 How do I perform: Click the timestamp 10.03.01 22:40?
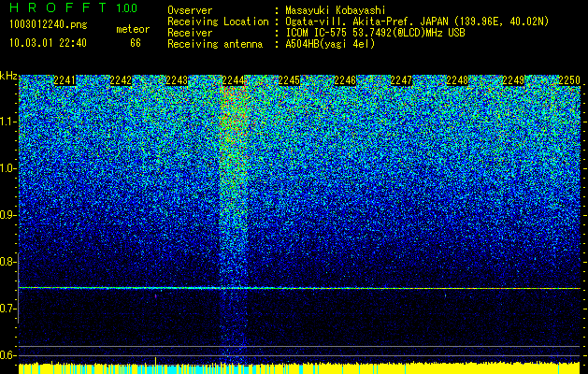tap(48, 43)
